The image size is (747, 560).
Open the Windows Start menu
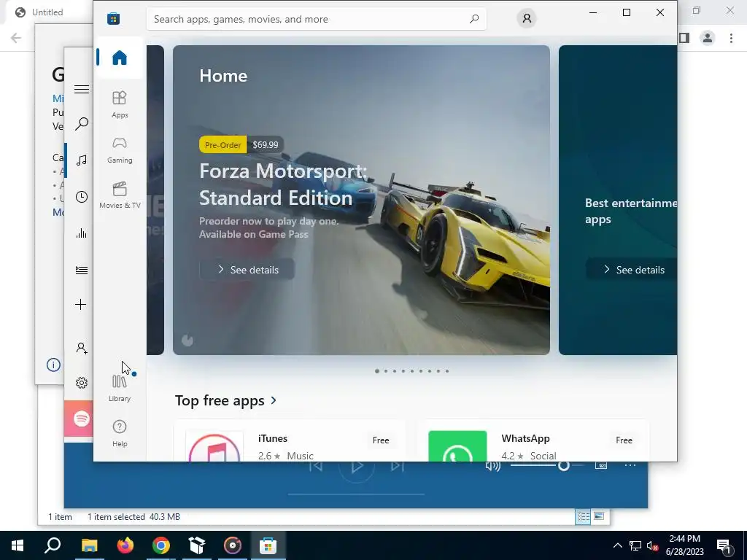(x=18, y=545)
